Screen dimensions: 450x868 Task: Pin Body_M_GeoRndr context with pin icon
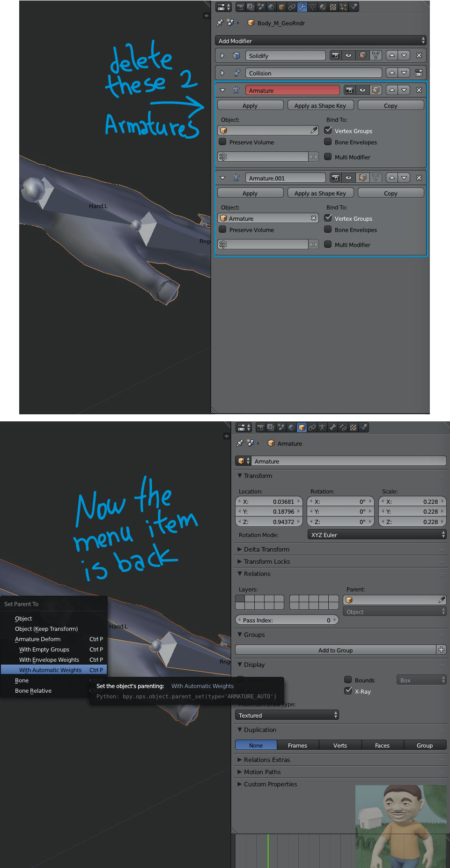point(220,22)
